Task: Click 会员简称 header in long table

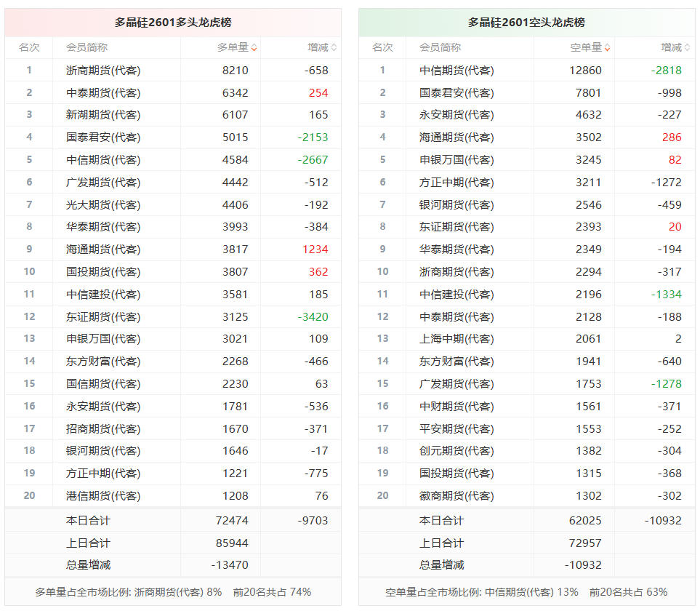Action: click(87, 47)
